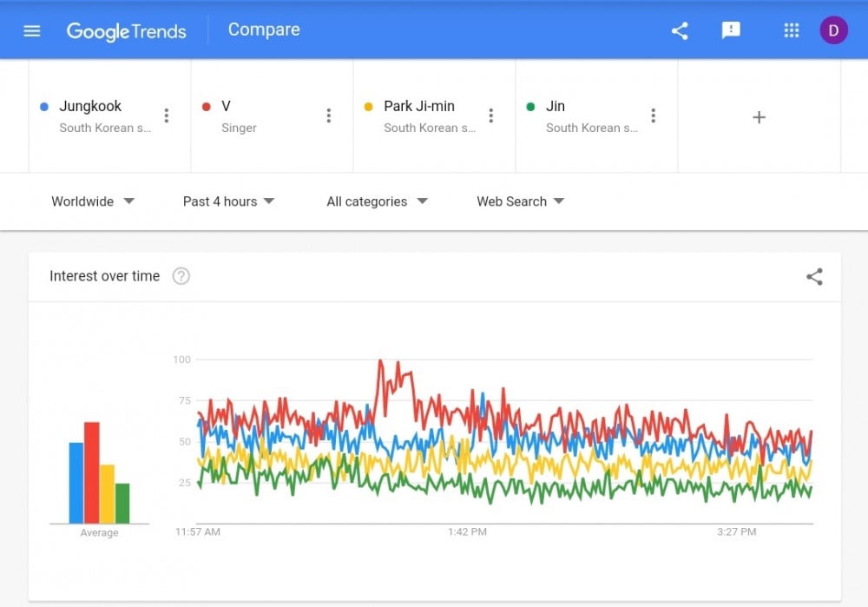Viewport: 868px width, 607px height.
Task: Click the 50 y-axis label
Action: point(185,441)
